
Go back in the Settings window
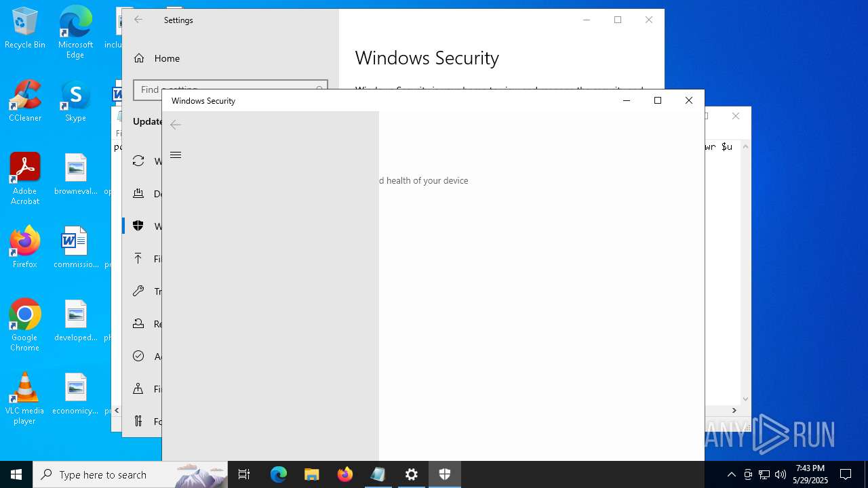pyautogui.click(x=138, y=20)
